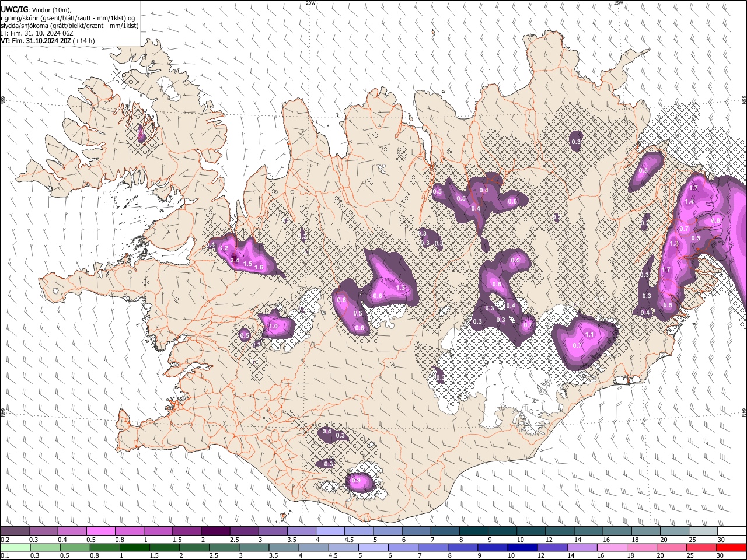Viewport: 747px width, 560px height.
Task: Click the dark green 1–1.5 rain legend swatch
Action: coord(134,547)
